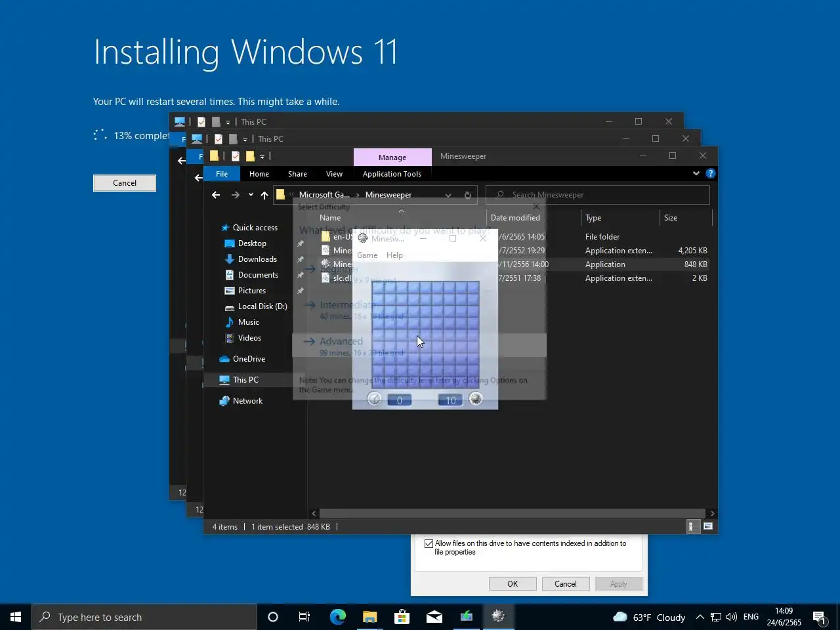
Task: Click the ENG input language indicator
Action: 751,617
